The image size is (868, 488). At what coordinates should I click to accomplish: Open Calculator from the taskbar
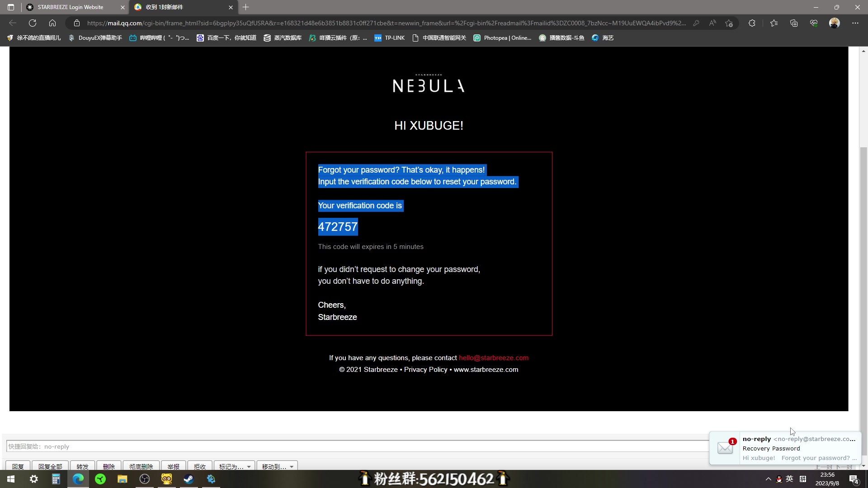pyautogui.click(x=56, y=479)
